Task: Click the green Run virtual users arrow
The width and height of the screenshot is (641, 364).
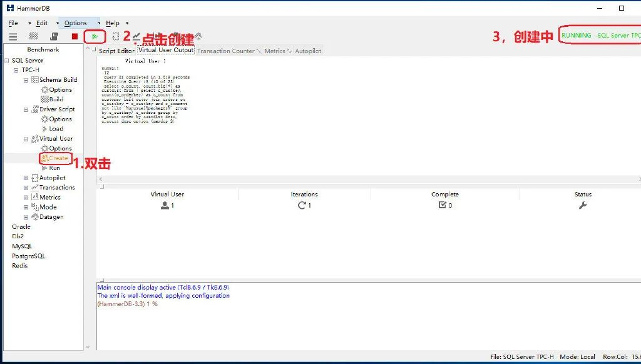Action: pyautogui.click(x=95, y=36)
